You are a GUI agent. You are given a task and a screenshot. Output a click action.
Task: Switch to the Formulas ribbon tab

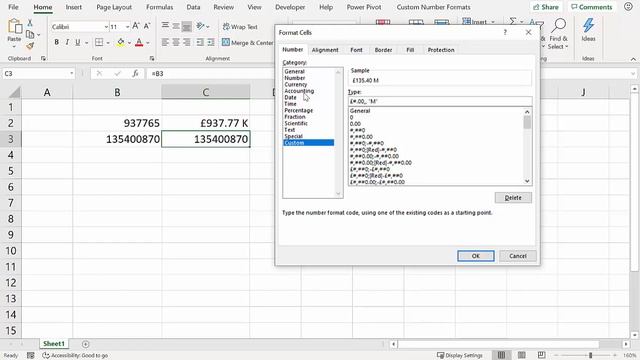[160, 7]
